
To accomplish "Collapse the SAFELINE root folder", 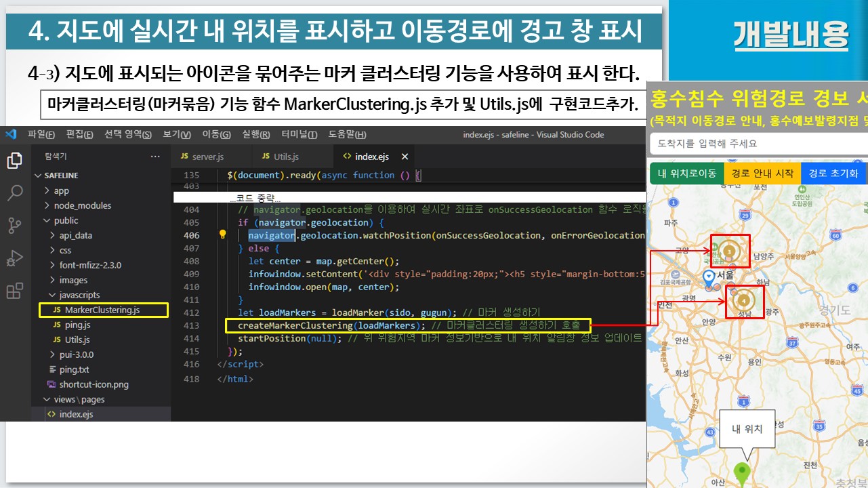I will click(39, 176).
